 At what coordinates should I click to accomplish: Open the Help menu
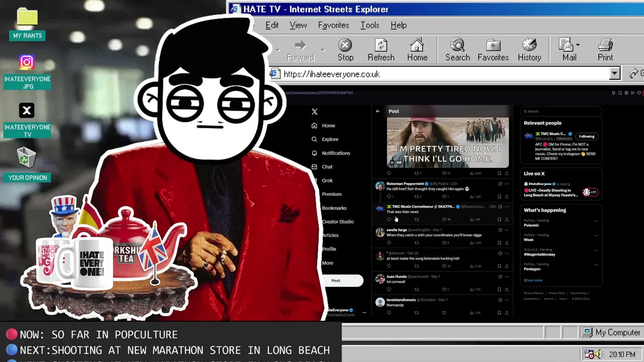(x=398, y=25)
